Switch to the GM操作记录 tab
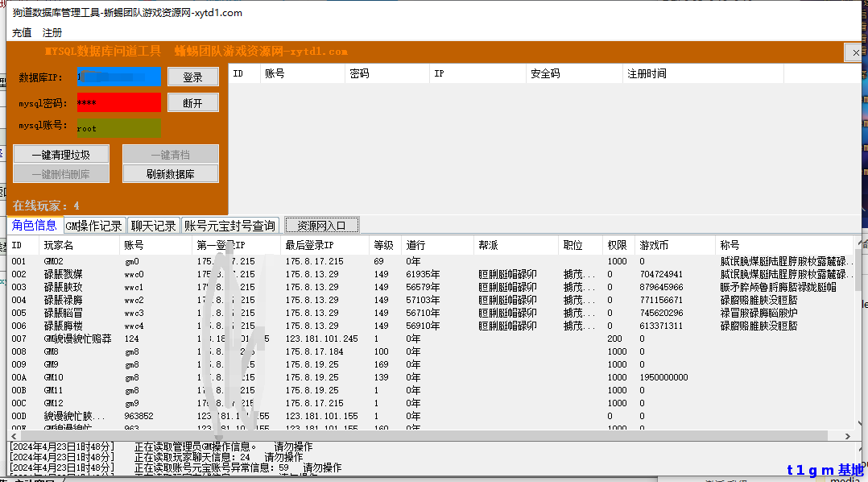The image size is (868, 482). point(93,226)
